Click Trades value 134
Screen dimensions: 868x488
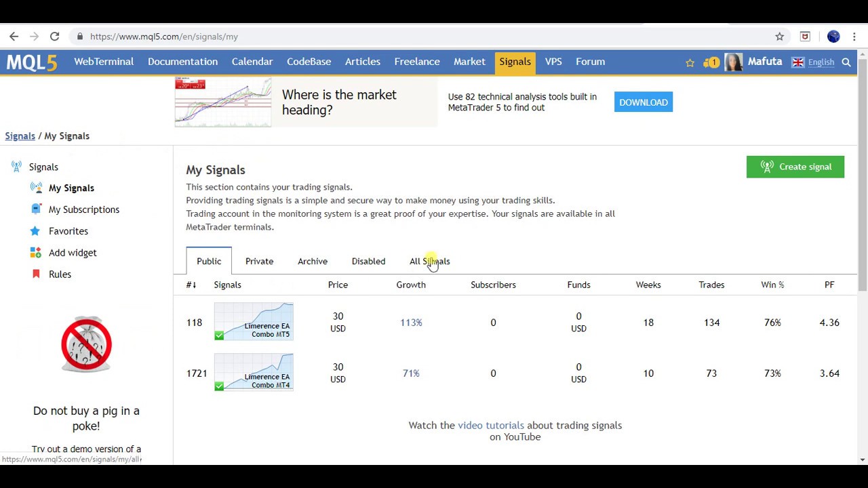coord(711,323)
